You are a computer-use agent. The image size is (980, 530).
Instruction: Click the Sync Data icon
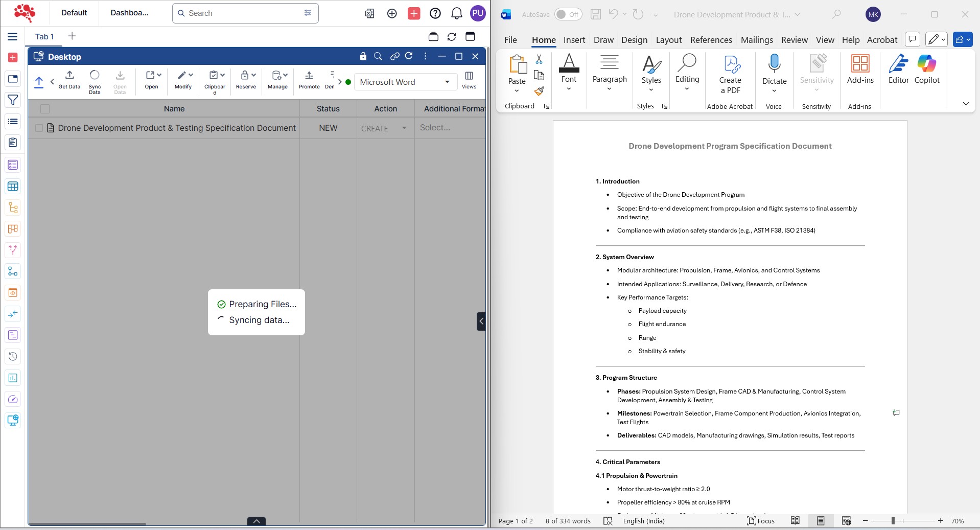[95, 76]
